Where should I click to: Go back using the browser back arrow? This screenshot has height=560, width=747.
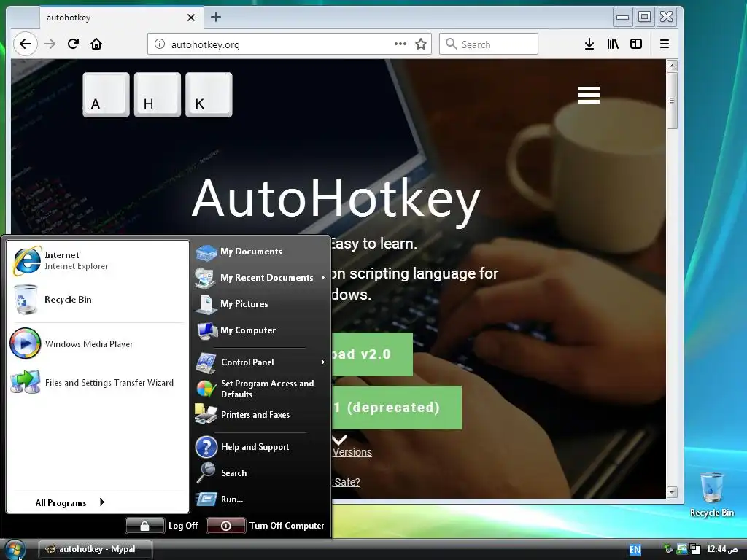(x=26, y=44)
